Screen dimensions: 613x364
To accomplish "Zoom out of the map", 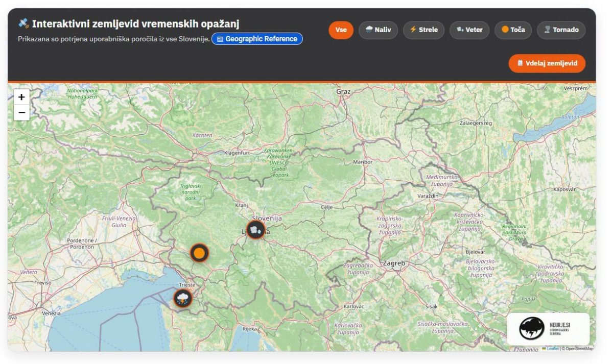I will click(x=21, y=112).
